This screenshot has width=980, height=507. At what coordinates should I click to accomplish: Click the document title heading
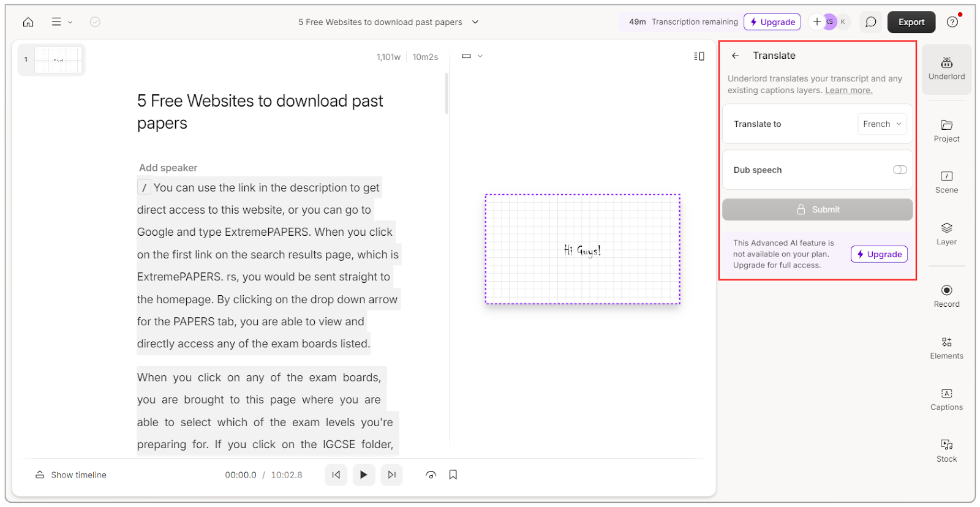point(260,112)
